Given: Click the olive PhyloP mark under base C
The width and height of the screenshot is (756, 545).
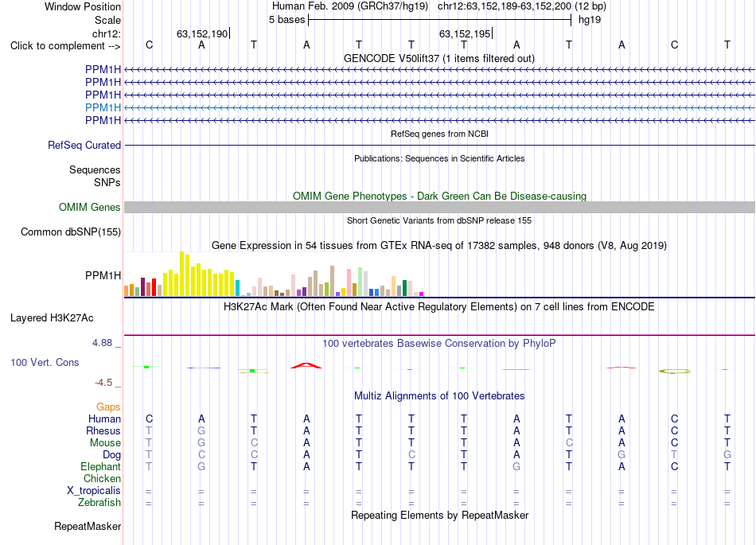Looking at the screenshot, I should tap(675, 371).
